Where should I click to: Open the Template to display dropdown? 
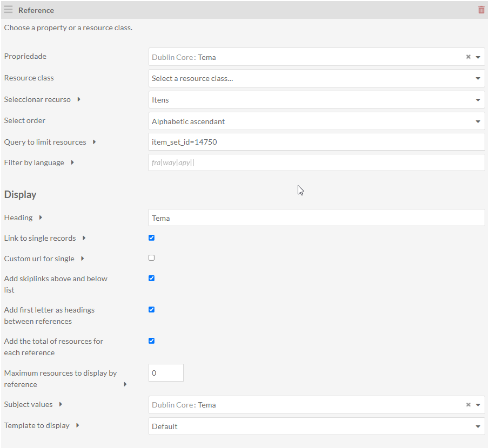click(316, 426)
